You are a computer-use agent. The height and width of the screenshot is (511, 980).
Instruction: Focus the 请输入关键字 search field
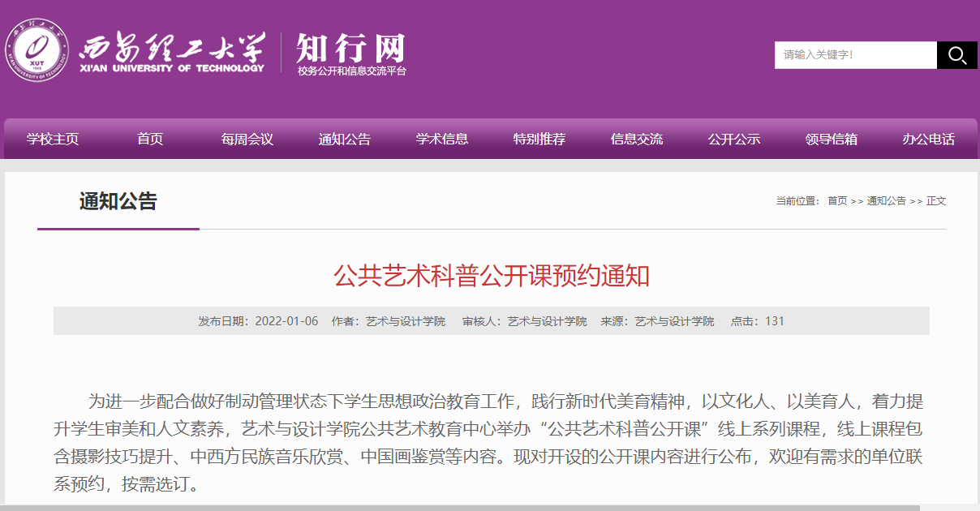click(x=855, y=55)
